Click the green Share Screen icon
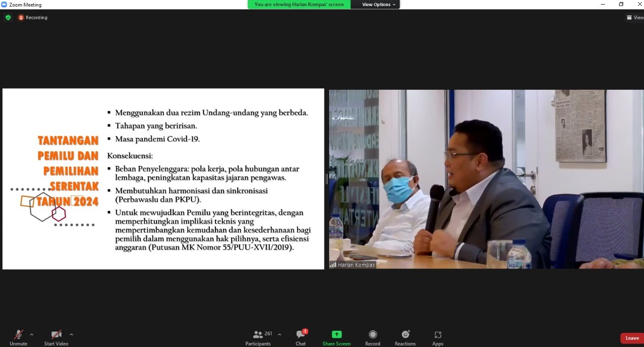Image resolution: width=644 pixels, height=347 pixels. [x=336, y=335]
